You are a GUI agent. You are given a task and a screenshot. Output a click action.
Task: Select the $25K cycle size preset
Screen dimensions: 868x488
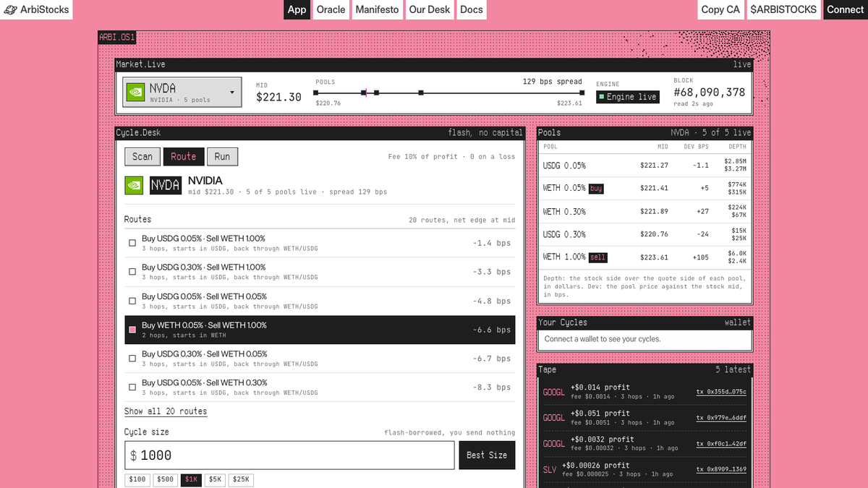point(242,479)
